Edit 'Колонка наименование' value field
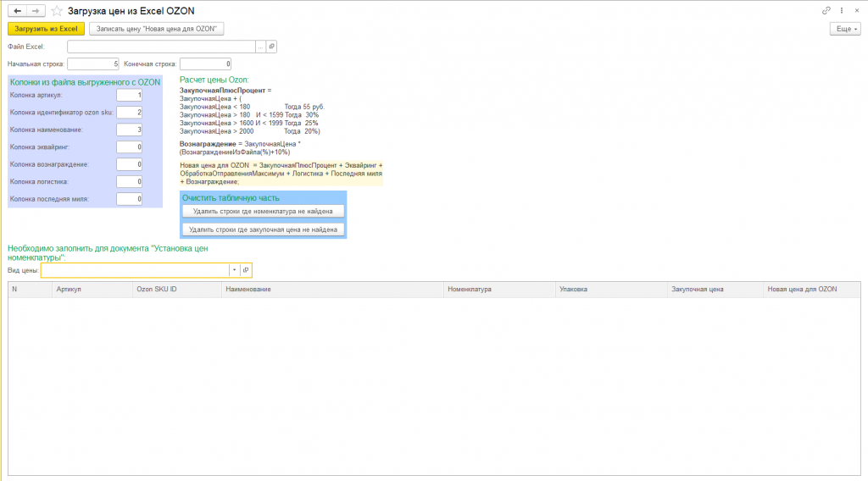Viewport: 868px width, 481px height. coord(129,130)
